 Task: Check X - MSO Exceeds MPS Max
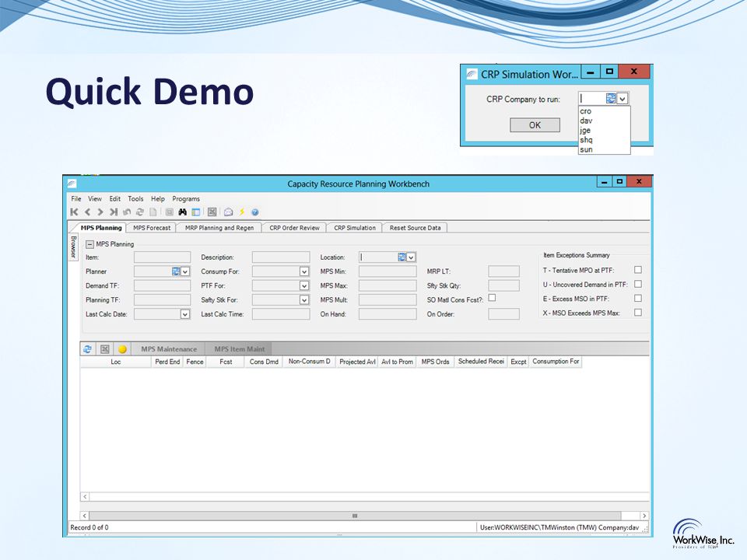point(638,313)
